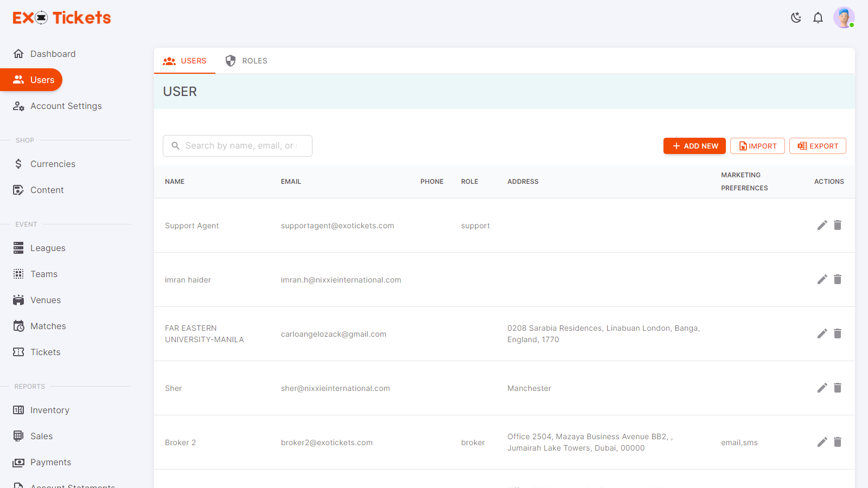This screenshot has width=868, height=488.
Task: Edit the Support Agent user
Action: [x=822, y=225]
